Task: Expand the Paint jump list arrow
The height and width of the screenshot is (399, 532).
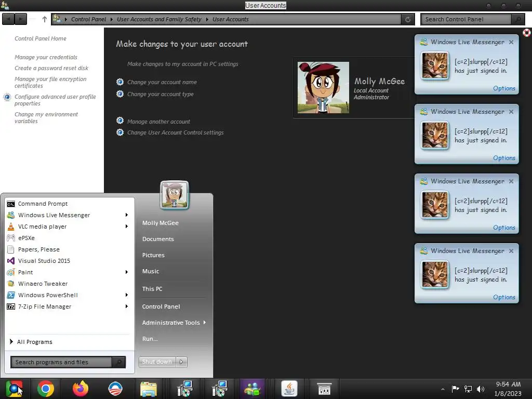Action: pyautogui.click(x=127, y=272)
